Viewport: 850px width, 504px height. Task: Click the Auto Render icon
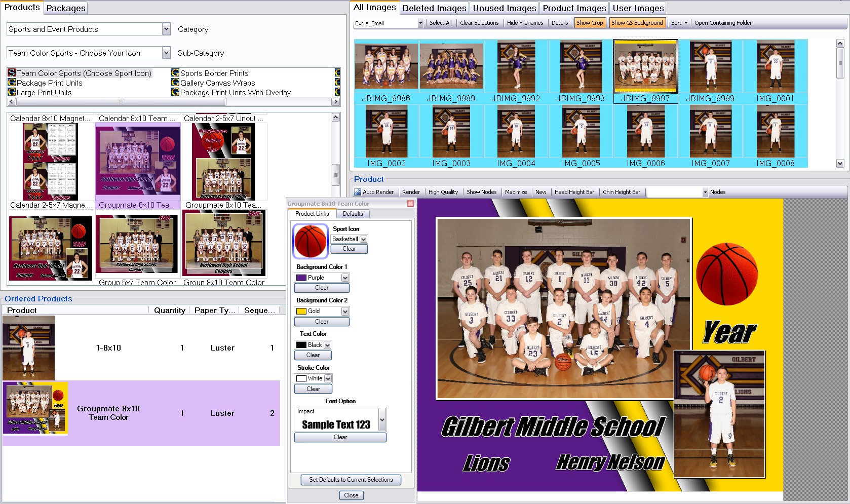pyautogui.click(x=358, y=192)
